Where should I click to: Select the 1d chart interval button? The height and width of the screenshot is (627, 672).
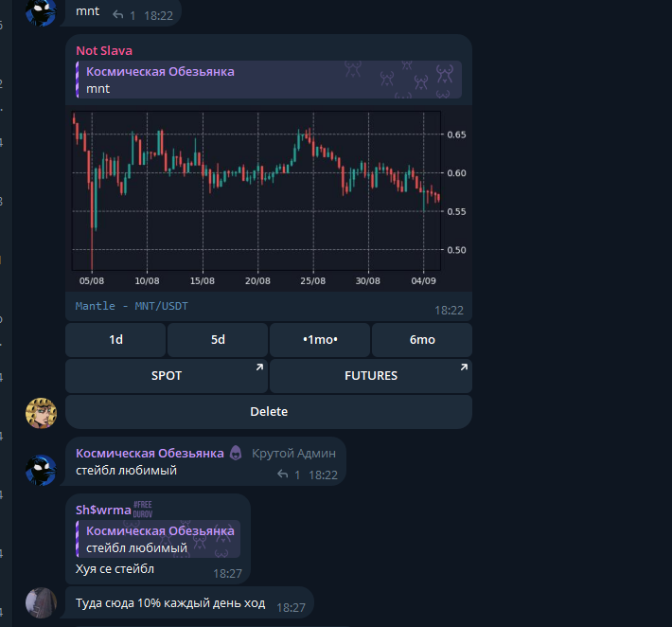coord(115,340)
